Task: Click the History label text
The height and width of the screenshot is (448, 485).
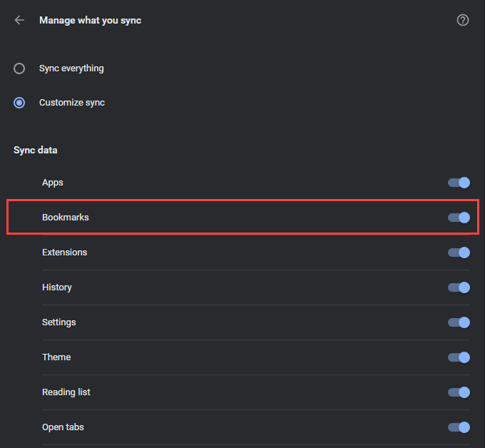Action: [x=57, y=287]
